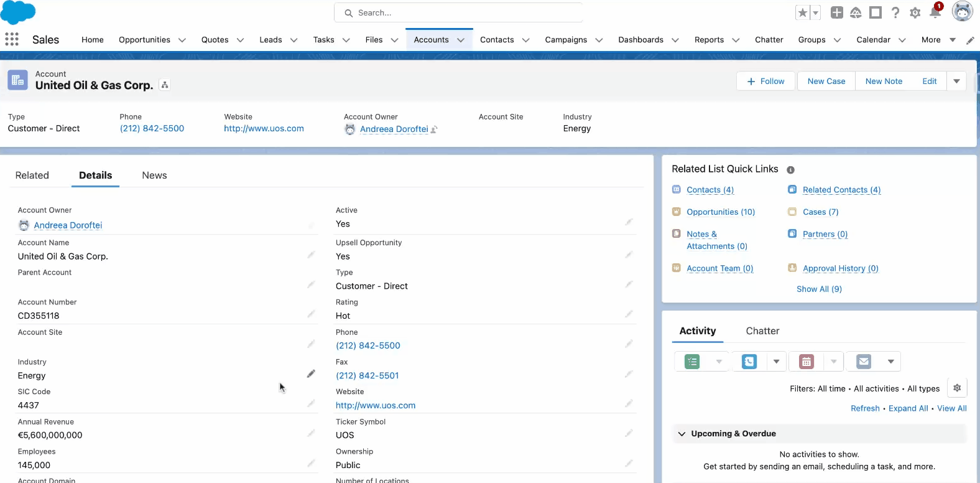
Task: Open Log a Call dropdown arrow
Action: [776, 362]
